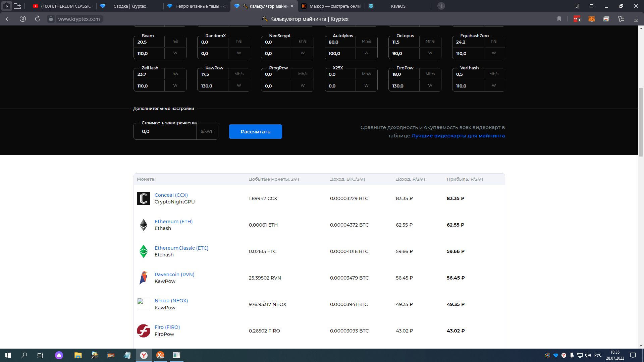This screenshot has height=362, width=644.
Task: Click Добытые монеты, 24ч column header
Action: tap(274, 179)
